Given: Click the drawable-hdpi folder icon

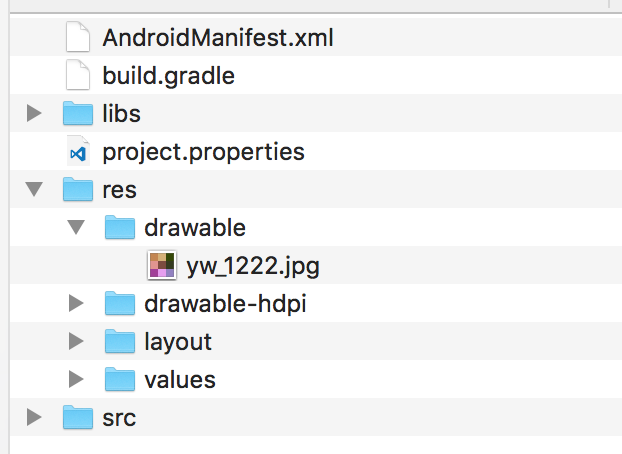Looking at the screenshot, I should click(120, 303).
